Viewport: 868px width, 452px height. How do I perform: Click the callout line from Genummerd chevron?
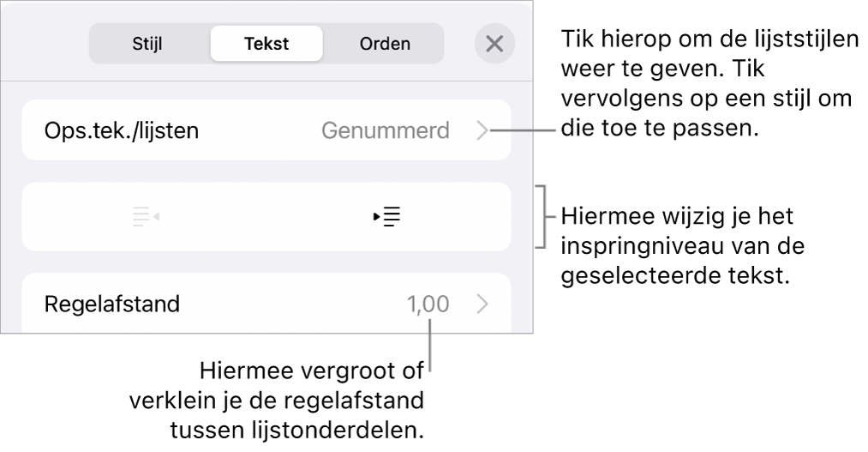[521, 131]
